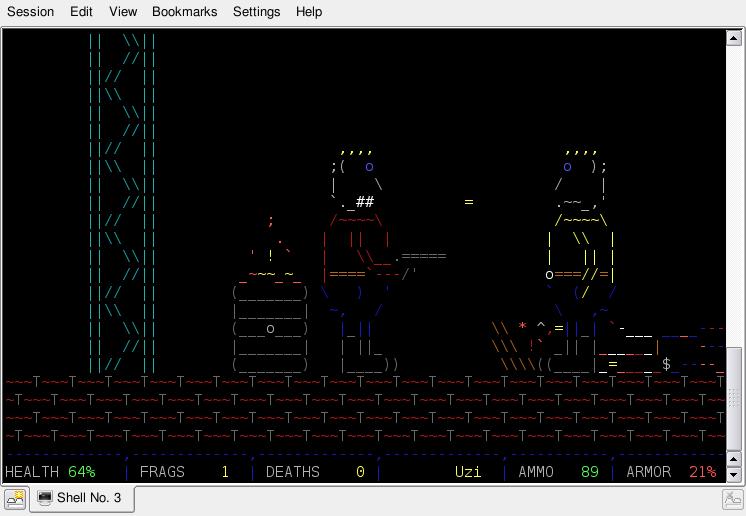Open the Session menu

click(30, 11)
